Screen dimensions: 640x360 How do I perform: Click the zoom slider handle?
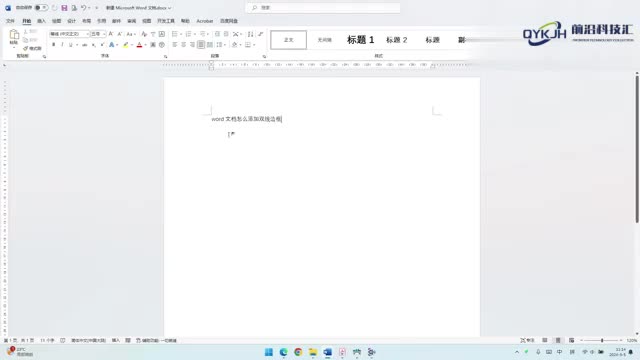tap(602, 340)
